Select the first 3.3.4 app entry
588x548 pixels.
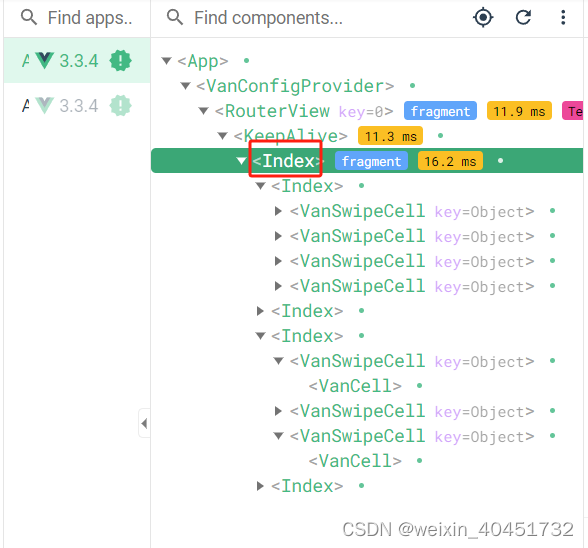[x=77, y=60]
